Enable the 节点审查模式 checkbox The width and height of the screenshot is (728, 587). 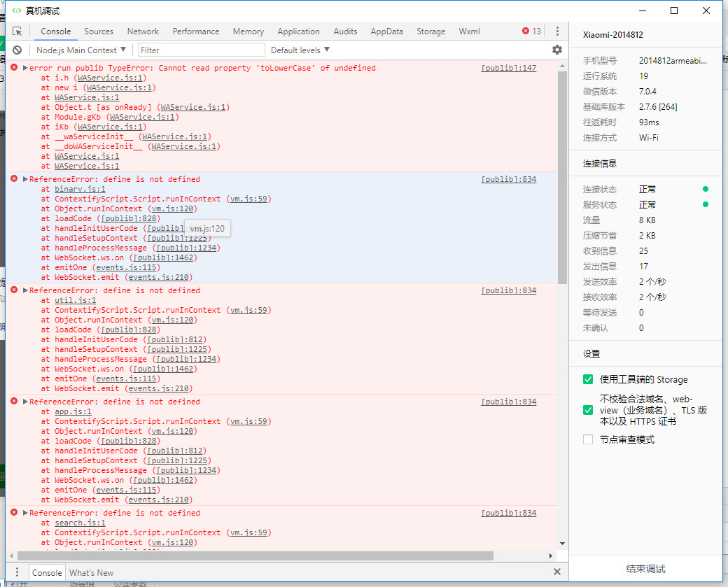click(x=588, y=439)
